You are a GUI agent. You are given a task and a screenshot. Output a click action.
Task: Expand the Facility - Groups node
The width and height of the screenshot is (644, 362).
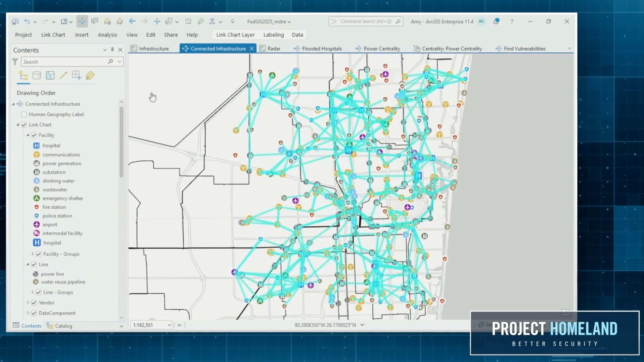[33, 254]
